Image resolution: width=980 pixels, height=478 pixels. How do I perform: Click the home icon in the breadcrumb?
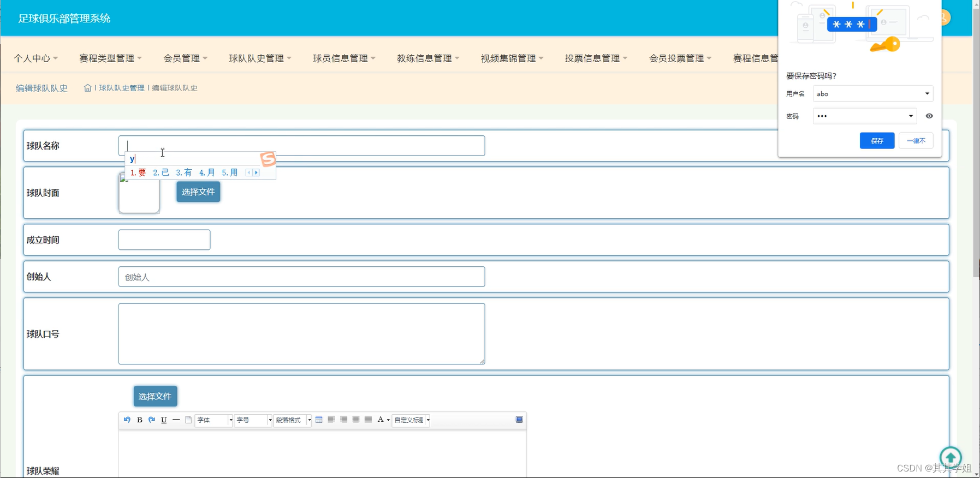tap(87, 88)
